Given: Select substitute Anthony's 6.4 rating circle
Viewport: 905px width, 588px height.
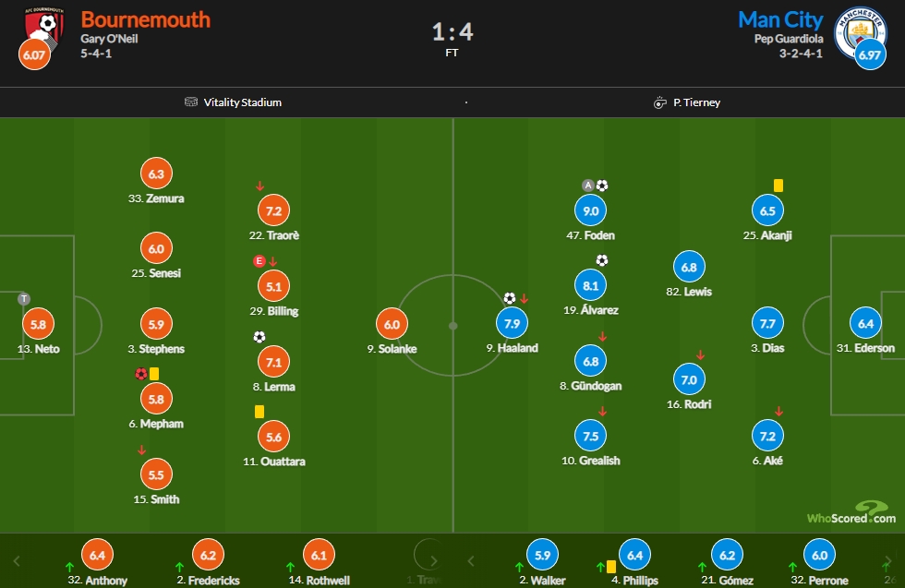Looking at the screenshot, I should (x=98, y=555).
